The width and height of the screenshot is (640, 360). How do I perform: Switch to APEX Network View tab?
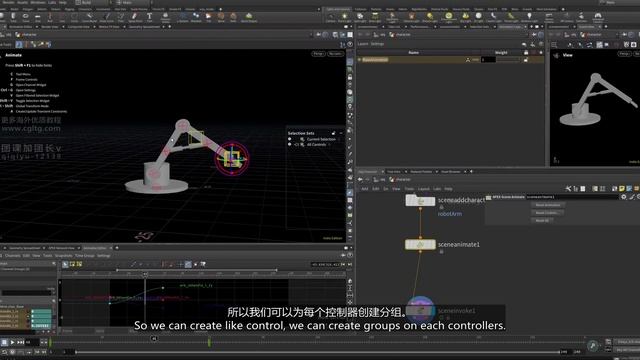61,248
